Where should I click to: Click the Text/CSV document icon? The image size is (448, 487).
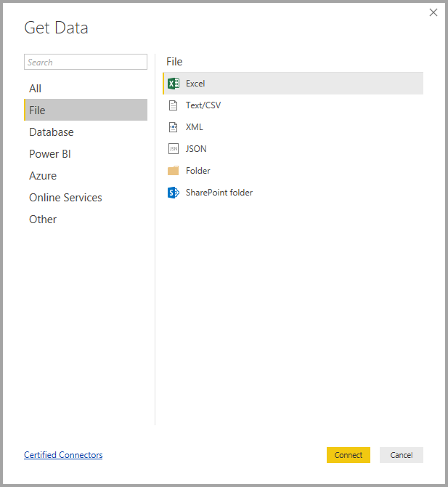click(173, 105)
